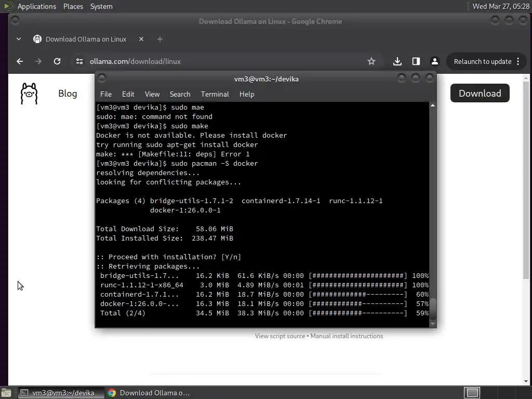Click the Chrome window menu button at title left

[x=15, y=21]
